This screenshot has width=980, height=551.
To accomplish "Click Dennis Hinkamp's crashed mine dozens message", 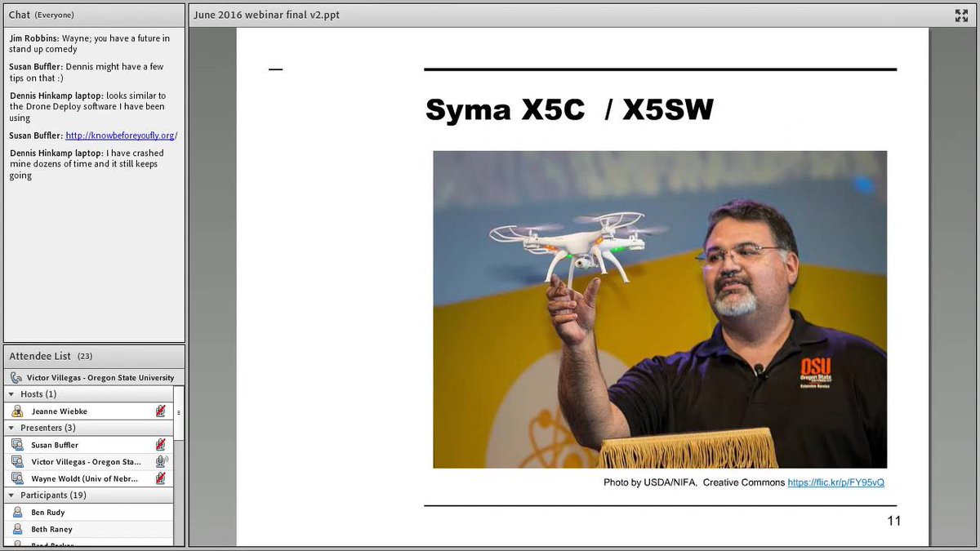I will [x=87, y=164].
